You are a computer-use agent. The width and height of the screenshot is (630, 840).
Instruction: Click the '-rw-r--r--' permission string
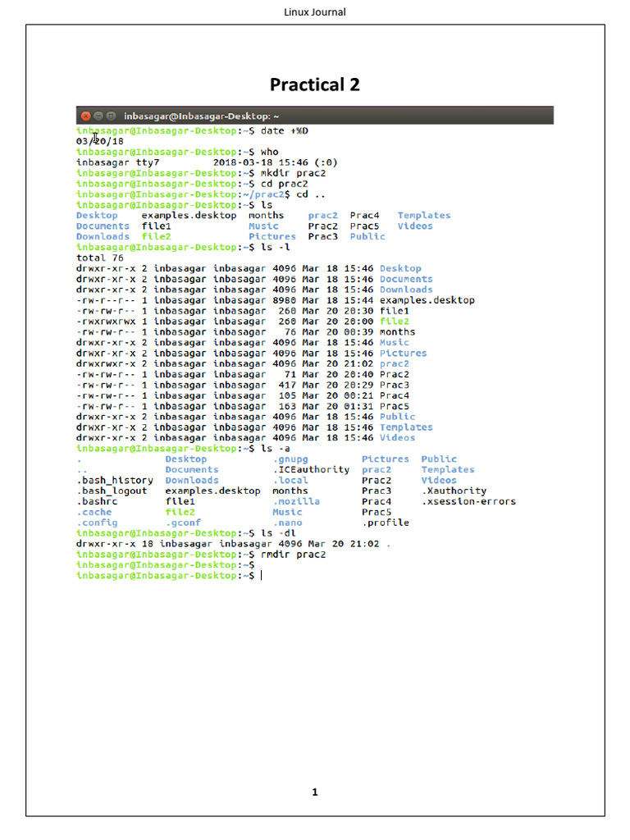[x=106, y=300]
